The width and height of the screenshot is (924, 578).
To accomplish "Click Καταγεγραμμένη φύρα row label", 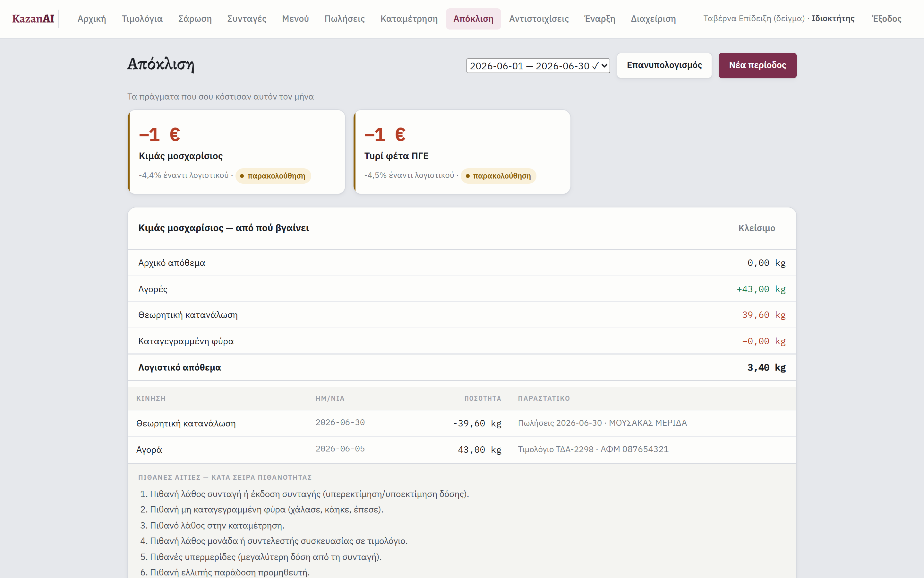I will pyautogui.click(x=186, y=341).
